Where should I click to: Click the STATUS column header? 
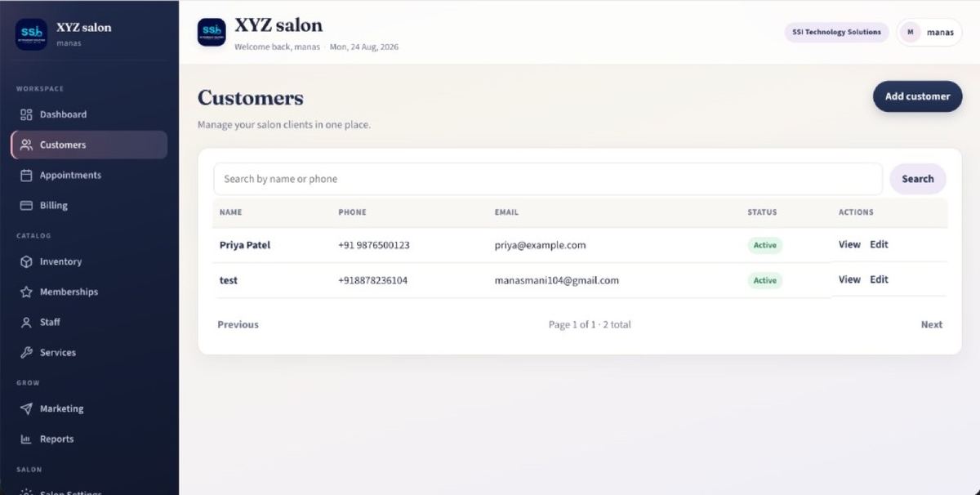pos(762,212)
